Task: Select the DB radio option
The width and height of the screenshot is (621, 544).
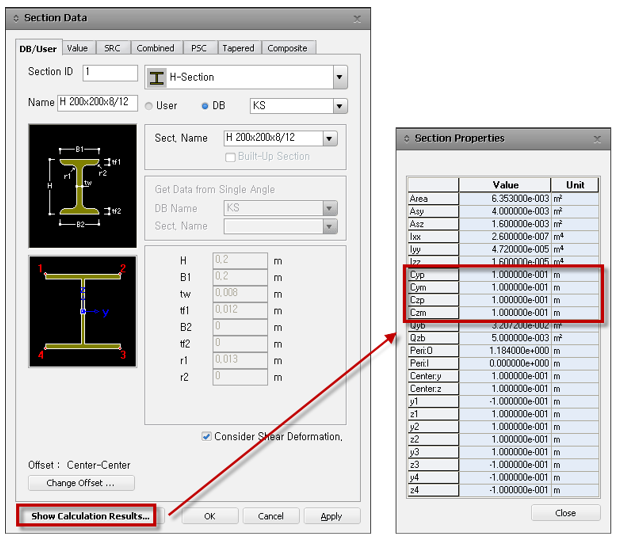Action: coord(206,105)
